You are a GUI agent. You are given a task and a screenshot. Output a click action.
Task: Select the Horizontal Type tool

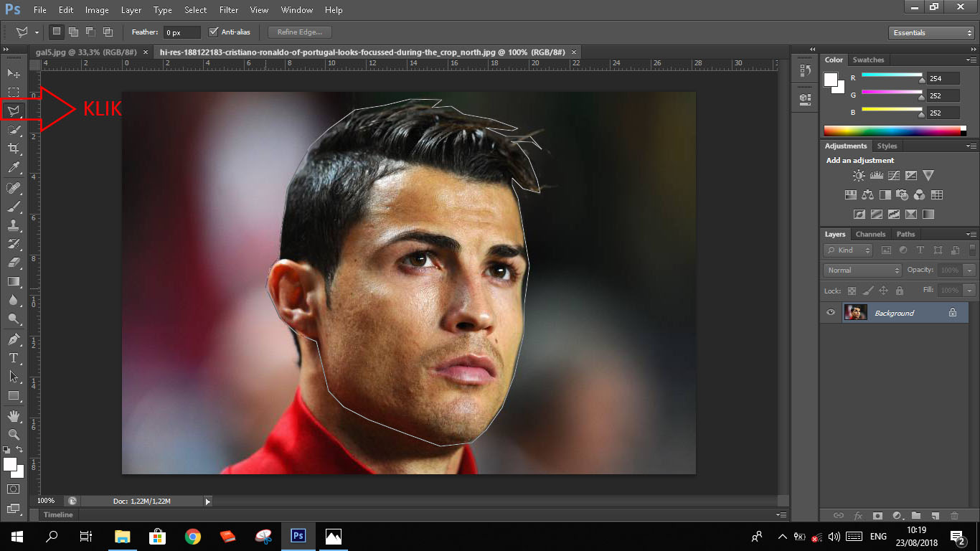coord(14,358)
